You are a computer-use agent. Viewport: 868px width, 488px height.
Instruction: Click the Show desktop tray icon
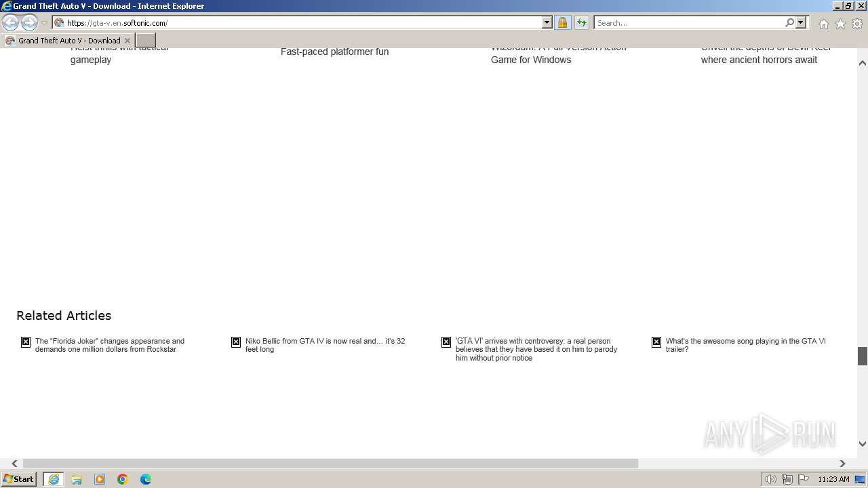pos(861,479)
